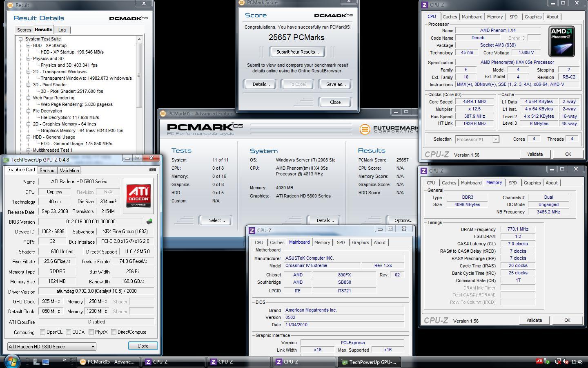Click the title icon of CPU-Z Memory window
This screenshot has width=588, height=368.
click(424, 171)
